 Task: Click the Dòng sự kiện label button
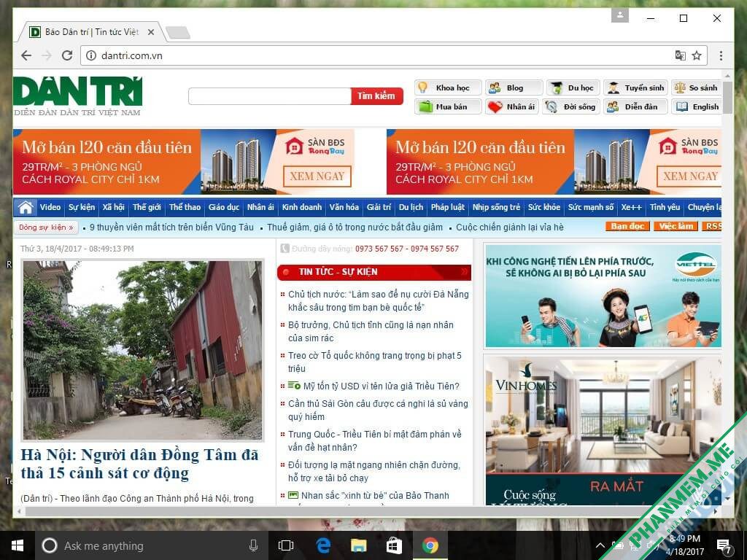(46, 227)
